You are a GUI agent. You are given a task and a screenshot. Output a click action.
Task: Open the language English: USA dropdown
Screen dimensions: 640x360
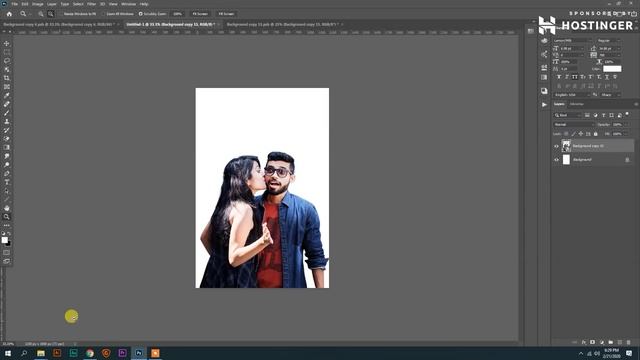coord(572,95)
